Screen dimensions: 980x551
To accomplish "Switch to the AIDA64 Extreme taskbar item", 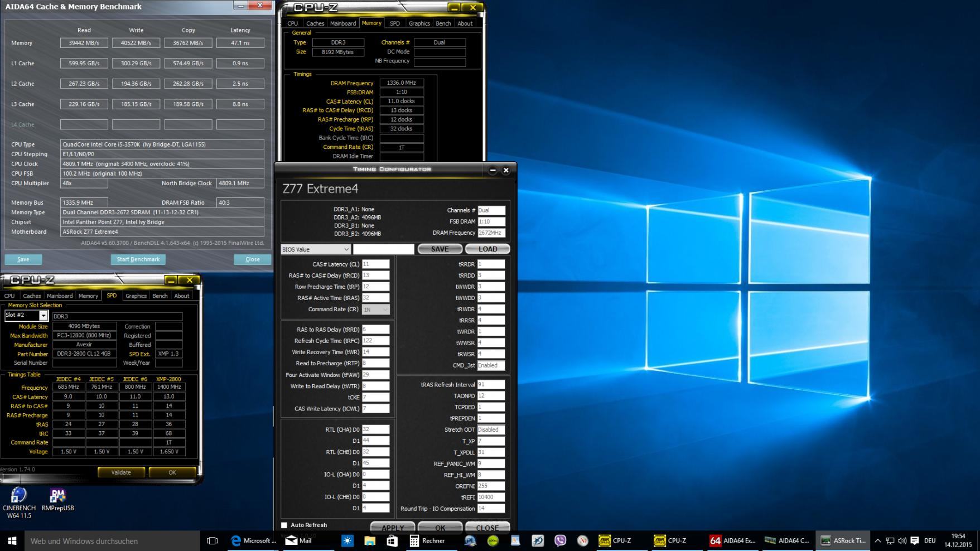I will (732, 540).
